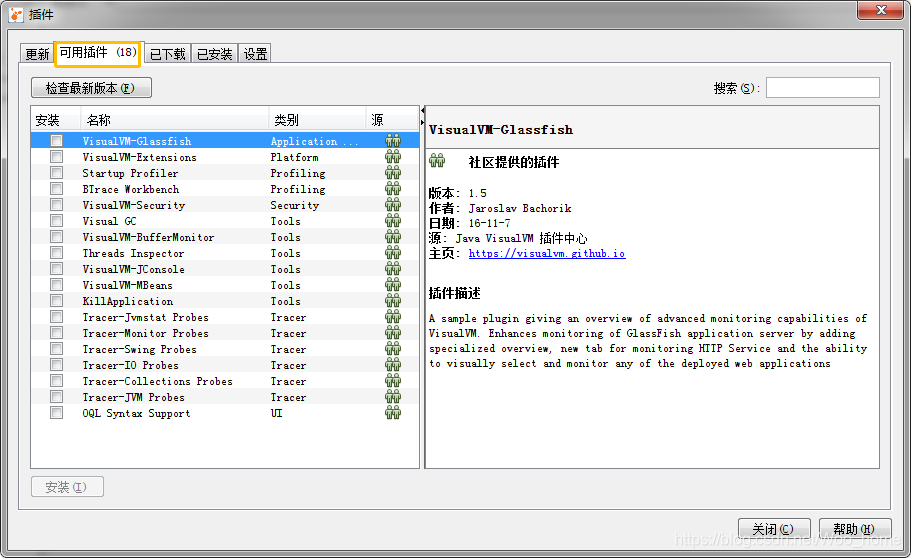Select the Threads Inspector install checkbox
This screenshot has width=911, height=558.
(x=56, y=253)
